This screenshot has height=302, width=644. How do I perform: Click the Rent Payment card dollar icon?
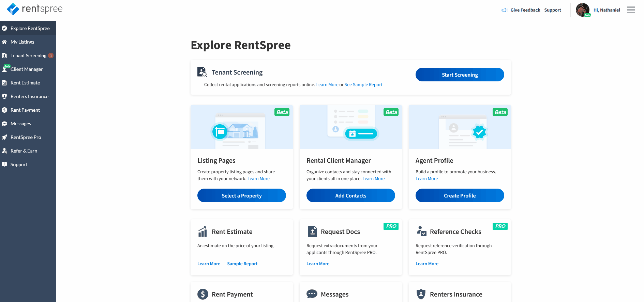tap(203, 294)
